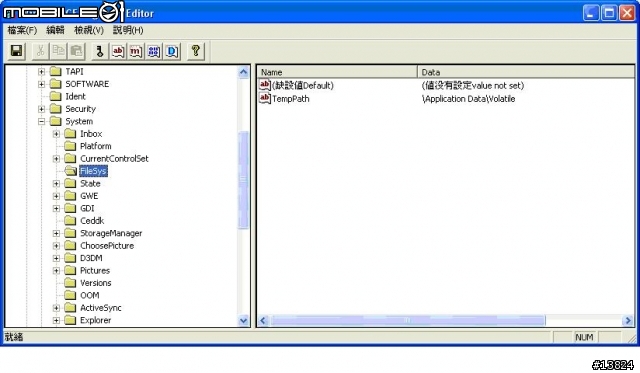
Task: Click the string icon beside Default value
Action: tap(264, 85)
